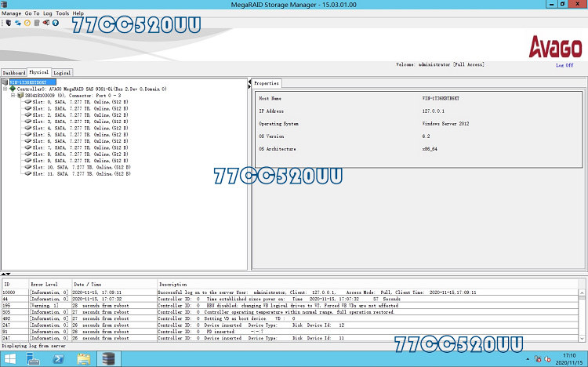
Task: Click the drive icon for Slot: 4
Action: (27, 128)
